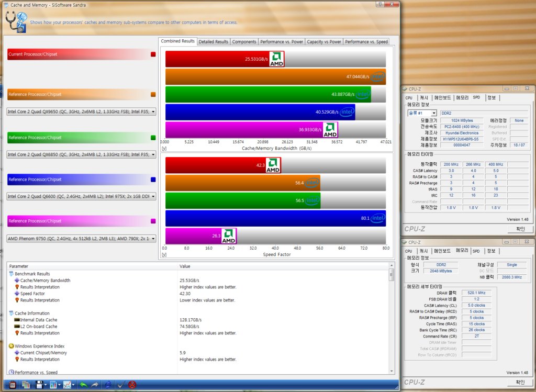Click the blue Reference Processor/Chipset swatch
Screen dimensions: 536x392
point(153,180)
